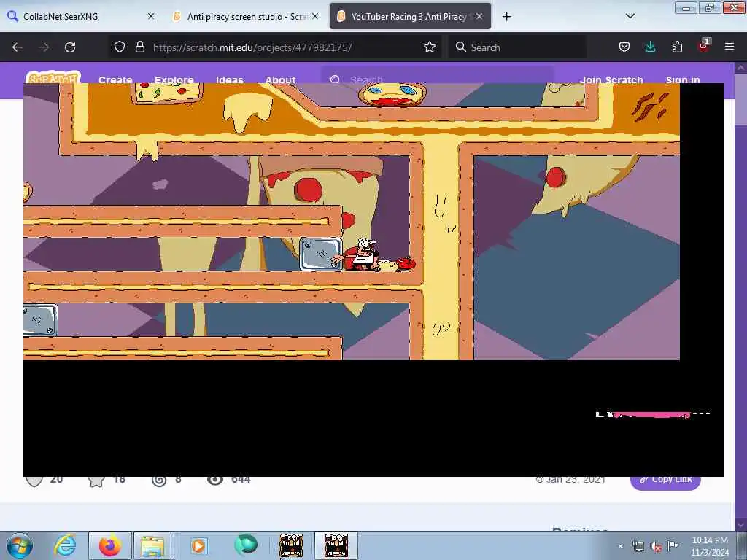The width and height of the screenshot is (747, 560).
Task: Click the forward navigation arrow
Action: [43, 47]
